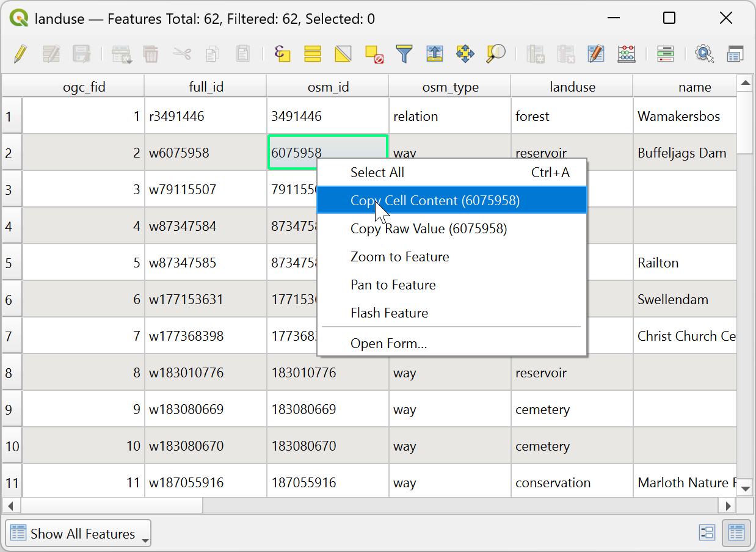Click the Railton name cell

click(x=685, y=263)
